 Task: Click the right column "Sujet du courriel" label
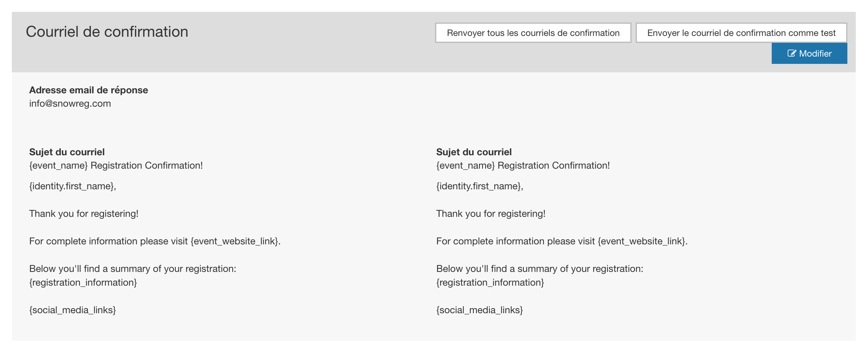coord(474,152)
